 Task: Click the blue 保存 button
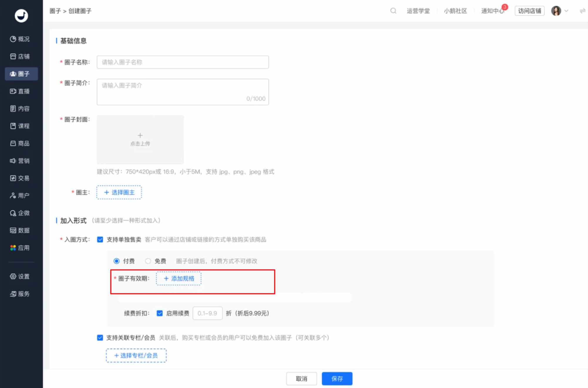[337, 379]
